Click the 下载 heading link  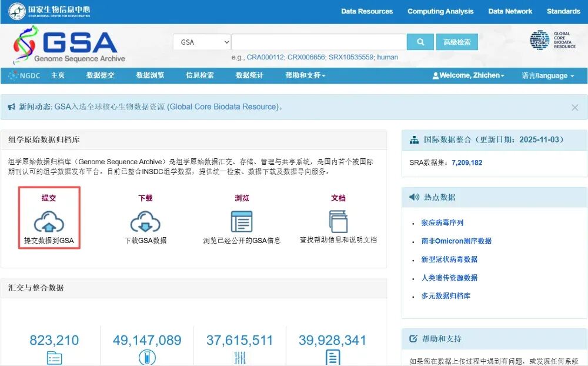[x=145, y=198]
